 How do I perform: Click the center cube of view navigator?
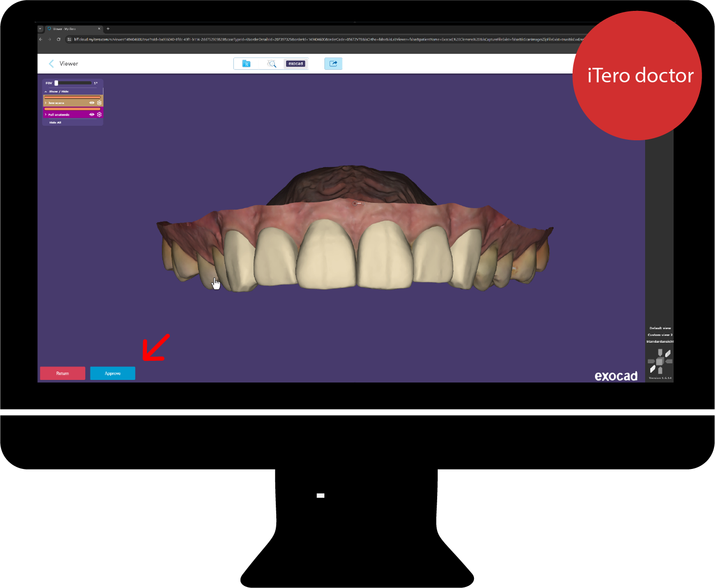point(660,361)
